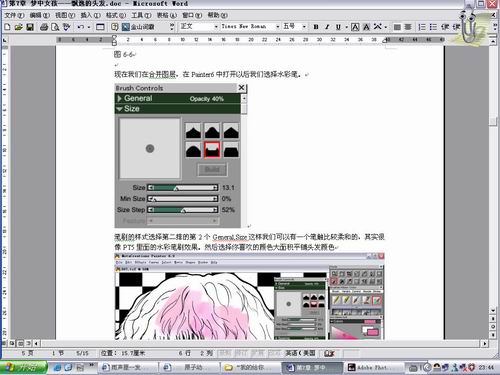Click the Start button on the taskbar

(23, 368)
